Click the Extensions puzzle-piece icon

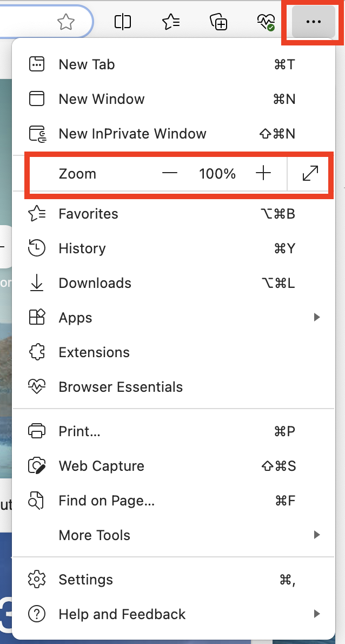click(94, 352)
